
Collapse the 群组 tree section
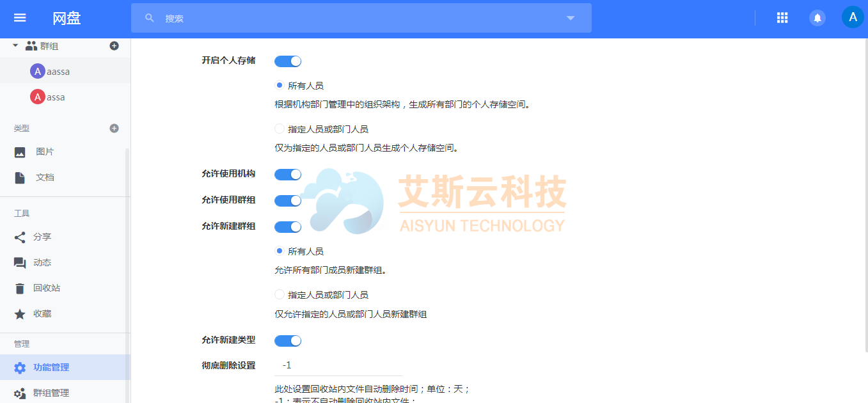pyautogui.click(x=15, y=45)
